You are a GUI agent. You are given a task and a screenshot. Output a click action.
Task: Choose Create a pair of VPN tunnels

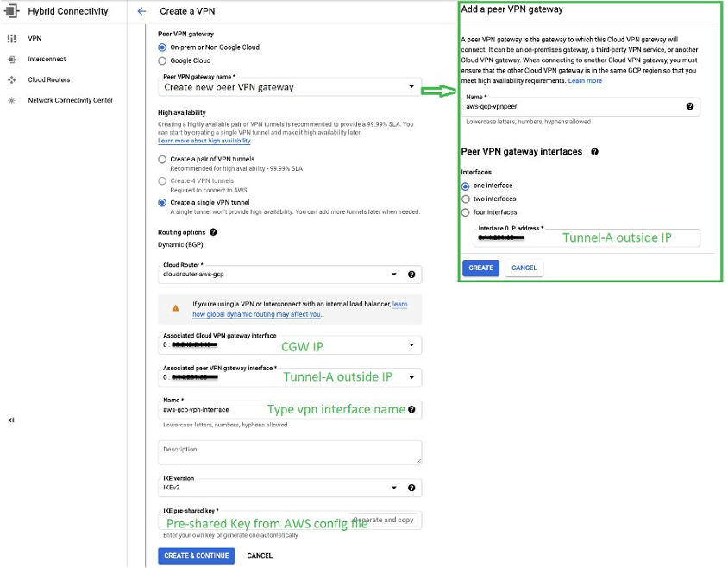(x=162, y=160)
